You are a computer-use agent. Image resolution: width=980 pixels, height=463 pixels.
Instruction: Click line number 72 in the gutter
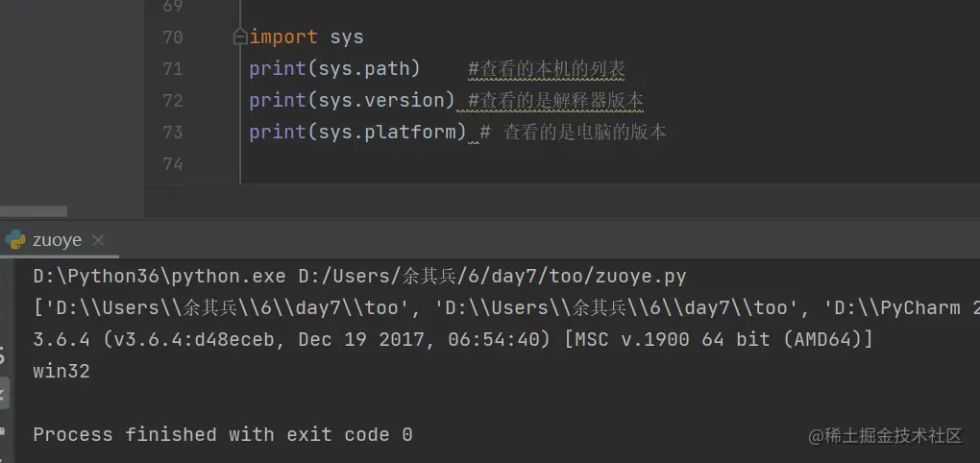(x=173, y=101)
